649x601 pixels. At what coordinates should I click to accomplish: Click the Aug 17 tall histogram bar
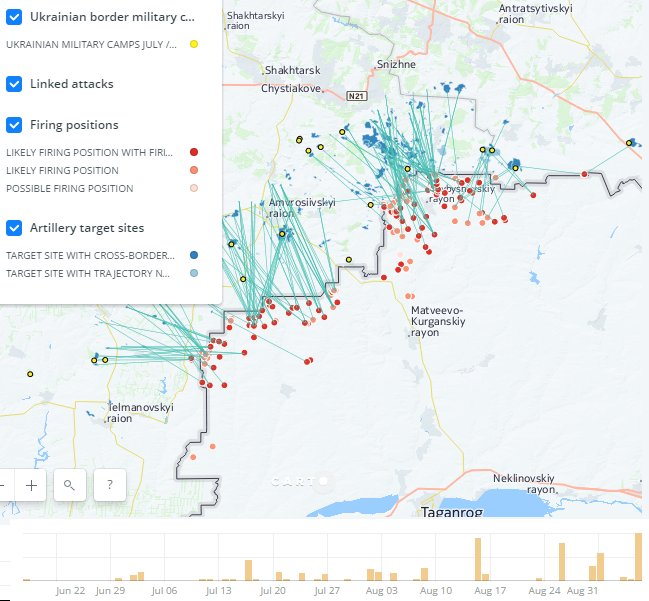tap(478, 559)
